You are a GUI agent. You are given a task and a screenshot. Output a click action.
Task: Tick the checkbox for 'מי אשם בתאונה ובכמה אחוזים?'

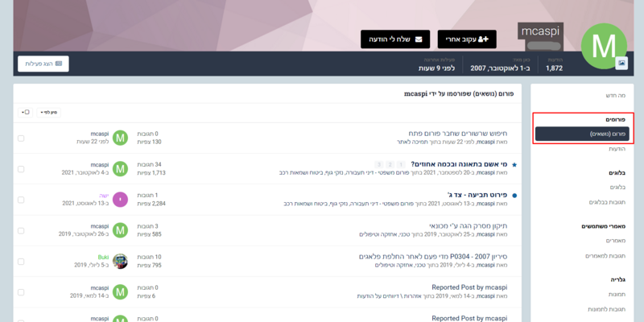21,169
